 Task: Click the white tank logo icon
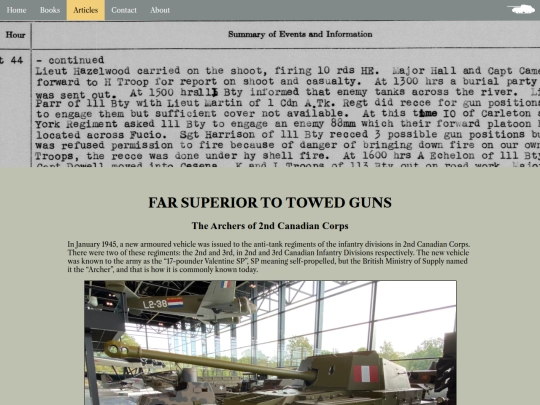(x=521, y=9)
